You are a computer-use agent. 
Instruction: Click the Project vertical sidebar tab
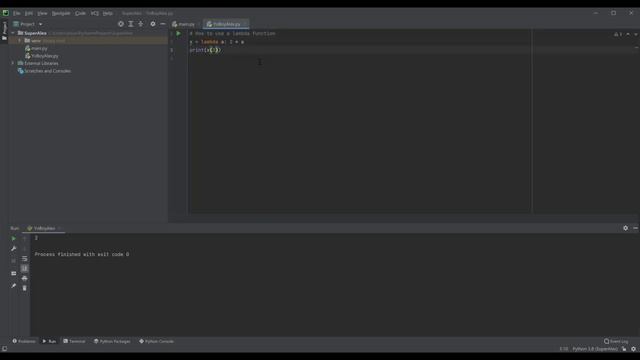click(4, 31)
